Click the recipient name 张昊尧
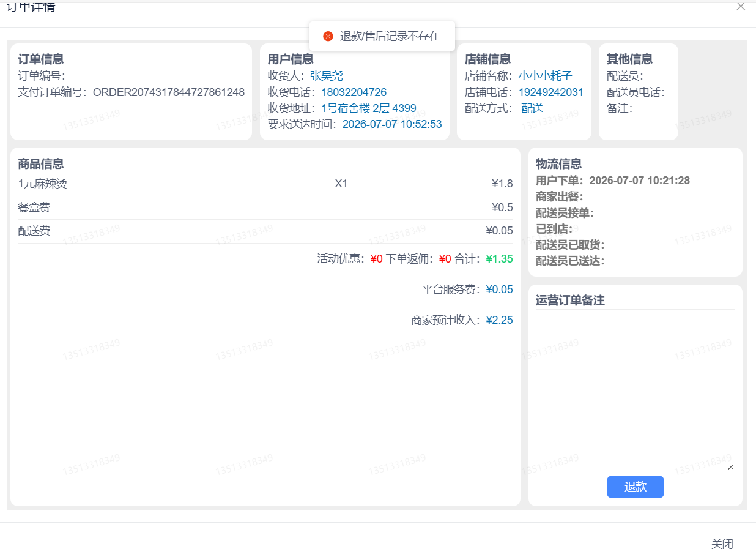Viewport: 756px width, 557px height. pos(327,76)
